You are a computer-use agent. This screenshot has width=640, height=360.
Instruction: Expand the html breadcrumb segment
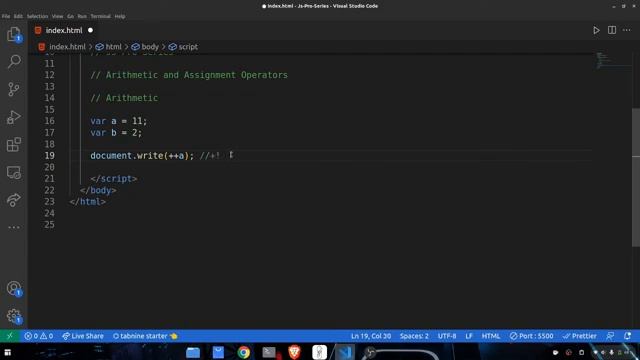tap(109, 47)
